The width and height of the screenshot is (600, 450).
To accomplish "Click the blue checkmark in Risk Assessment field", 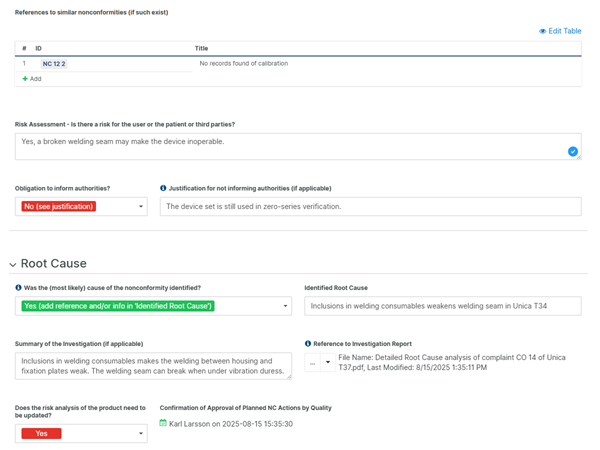I will tap(573, 152).
